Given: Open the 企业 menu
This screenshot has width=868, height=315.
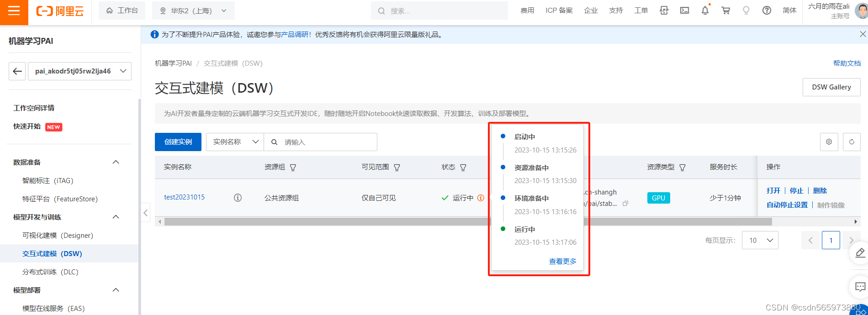Looking at the screenshot, I should (591, 10).
